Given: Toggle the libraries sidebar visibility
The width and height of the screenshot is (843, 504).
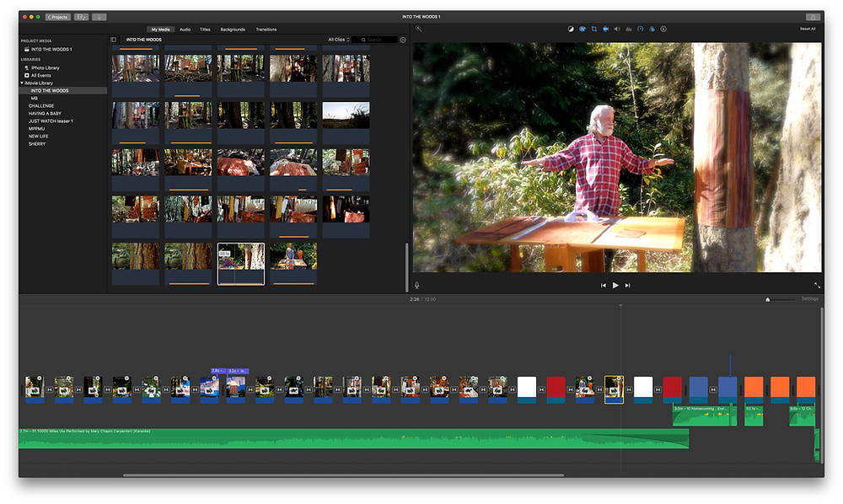Looking at the screenshot, I should pos(114,40).
